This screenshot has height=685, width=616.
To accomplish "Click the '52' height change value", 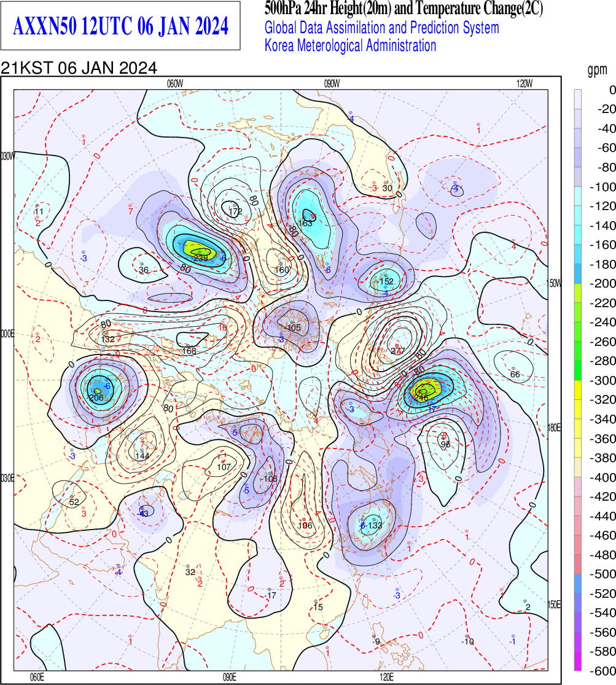I will coord(74,503).
